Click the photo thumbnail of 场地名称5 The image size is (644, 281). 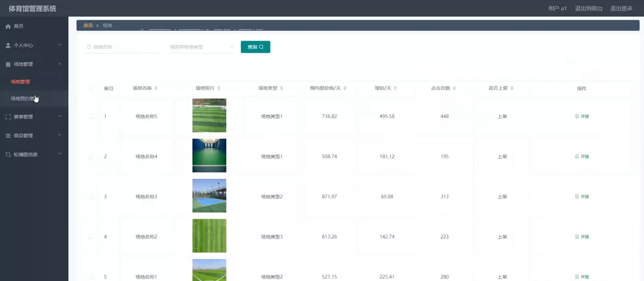pos(209,115)
